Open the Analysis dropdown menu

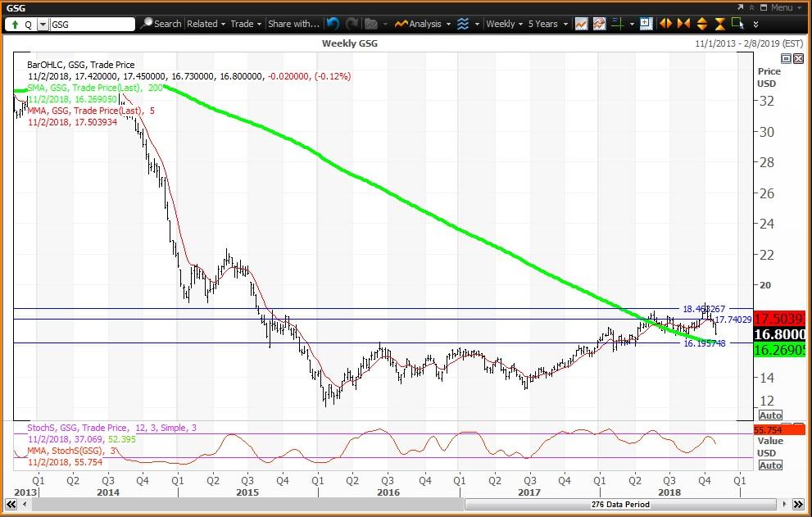429,24
